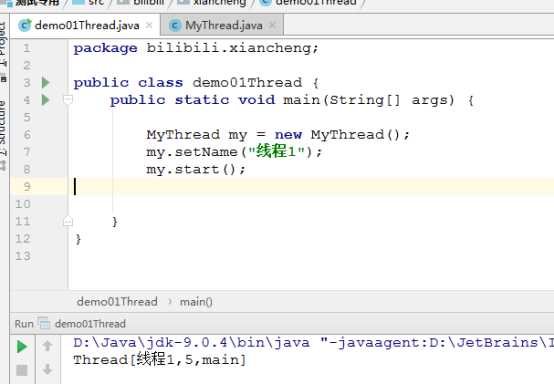This screenshot has width=554, height=384.
Task: Click the up arrow in Run console toolbar
Action: [x=47, y=345]
